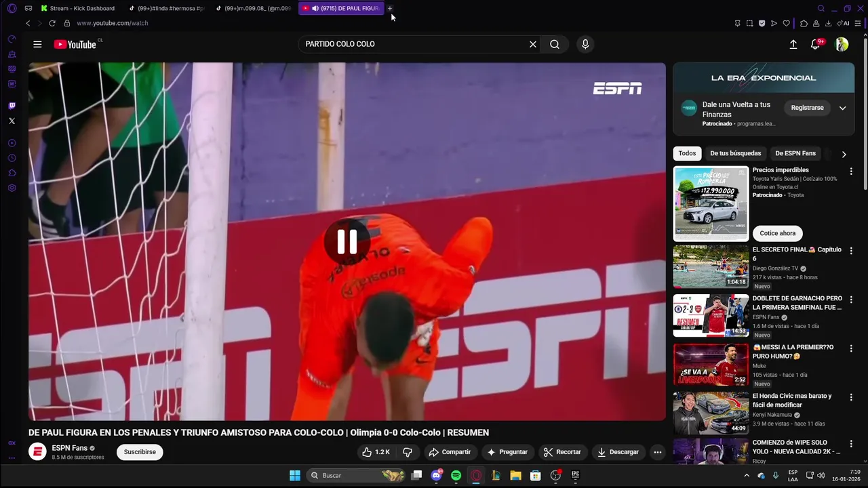Open options for Honda Civic video
868x488 pixels.
tap(851, 397)
